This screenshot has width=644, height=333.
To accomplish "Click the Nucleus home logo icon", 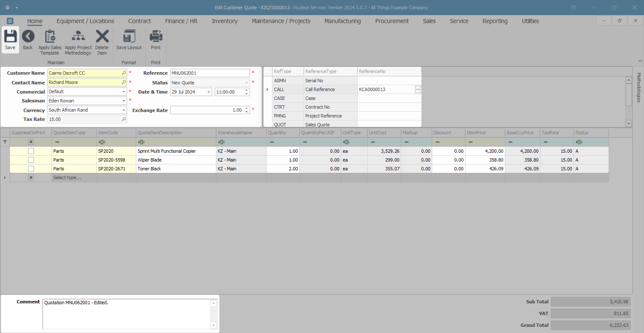I will click(10, 21).
